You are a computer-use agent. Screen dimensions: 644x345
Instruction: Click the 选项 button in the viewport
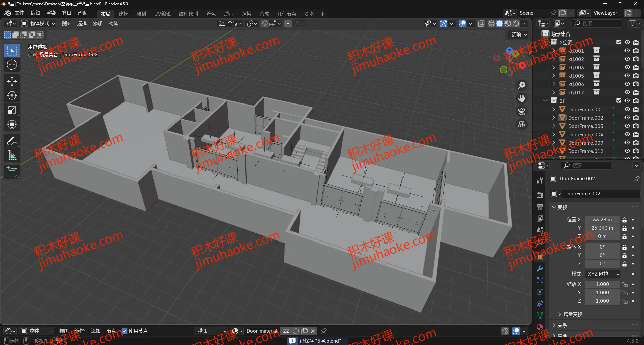517,34
